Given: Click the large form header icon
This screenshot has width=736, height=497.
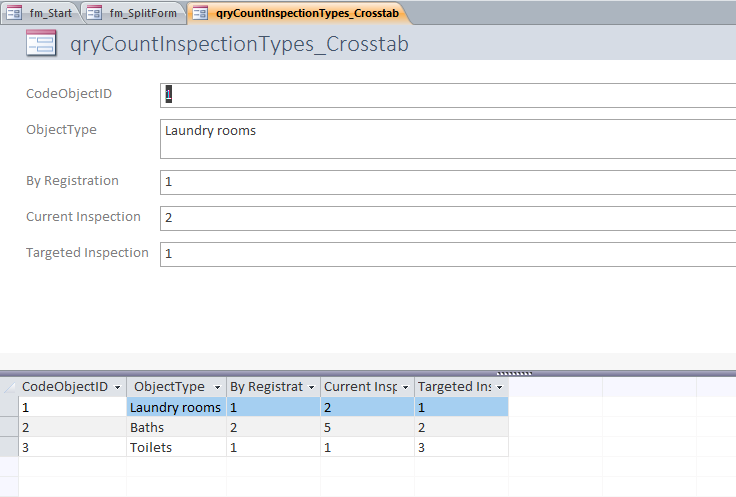Looking at the screenshot, I should tap(41, 43).
